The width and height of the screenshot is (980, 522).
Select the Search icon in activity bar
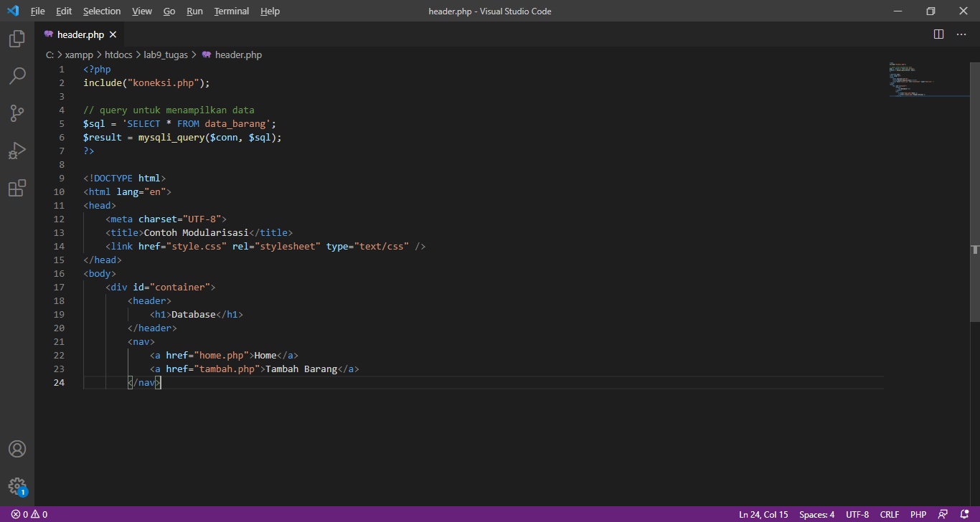17,75
